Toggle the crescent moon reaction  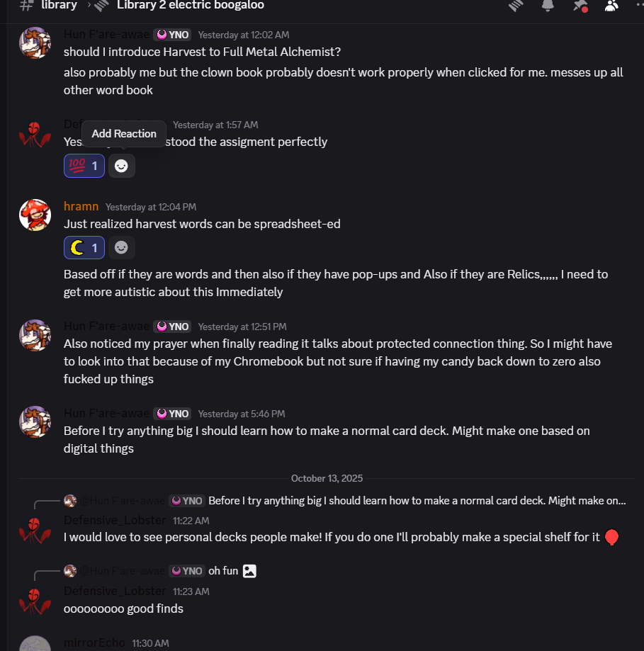pos(84,247)
